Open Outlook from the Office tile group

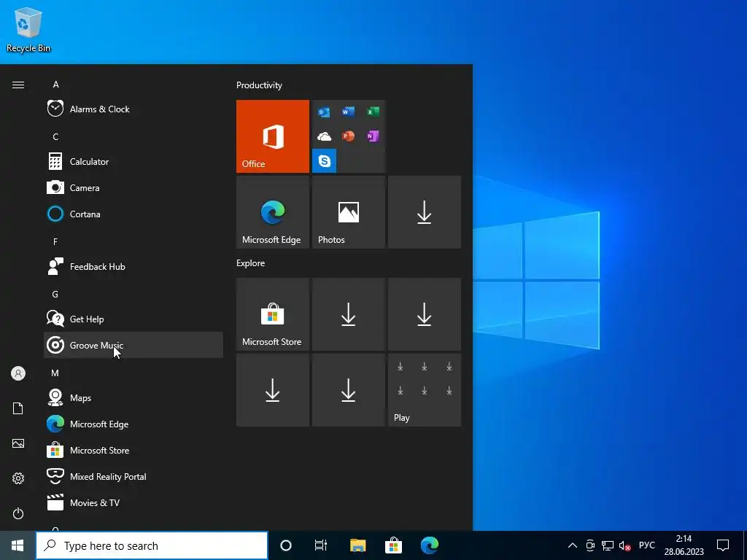324,112
